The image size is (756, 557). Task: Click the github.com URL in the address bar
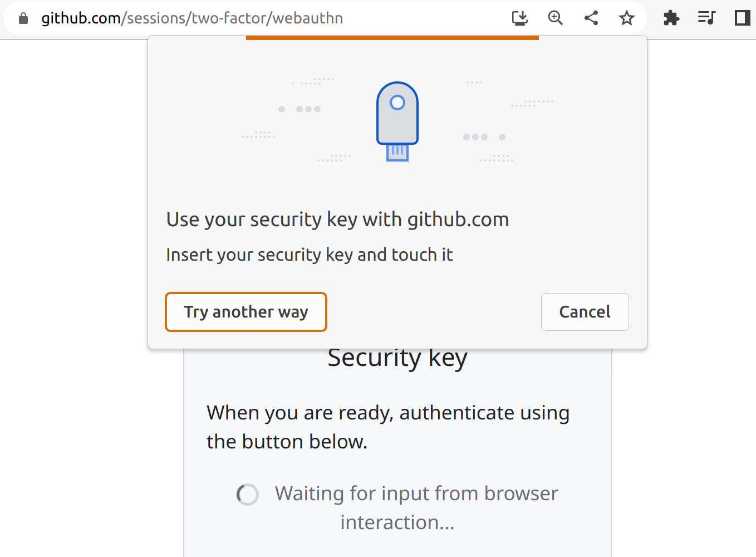click(x=192, y=18)
